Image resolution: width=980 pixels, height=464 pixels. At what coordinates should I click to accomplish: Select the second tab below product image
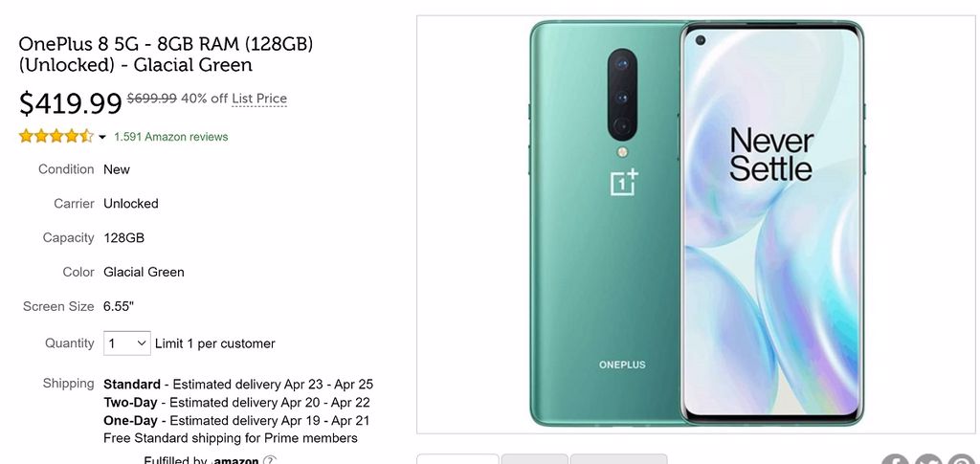point(534,459)
